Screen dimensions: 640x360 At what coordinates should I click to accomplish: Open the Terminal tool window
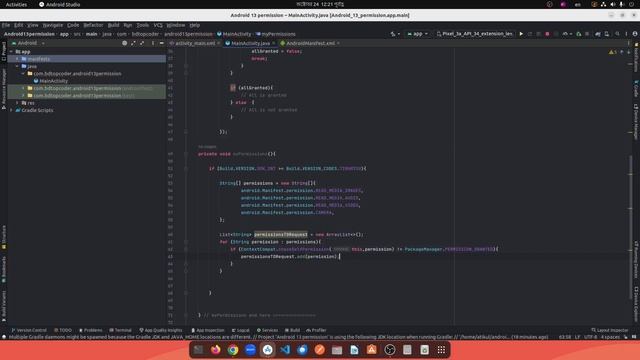(x=120, y=330)
